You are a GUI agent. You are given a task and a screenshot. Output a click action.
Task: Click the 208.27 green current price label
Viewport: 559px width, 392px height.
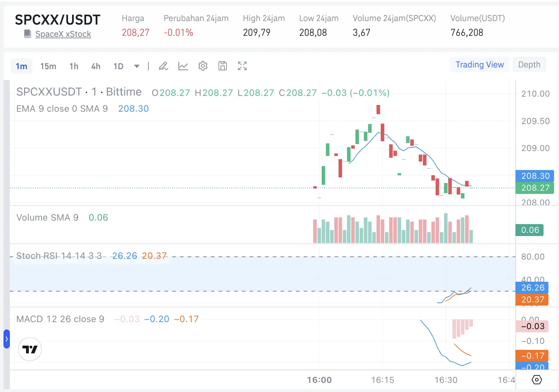point(535,188)
